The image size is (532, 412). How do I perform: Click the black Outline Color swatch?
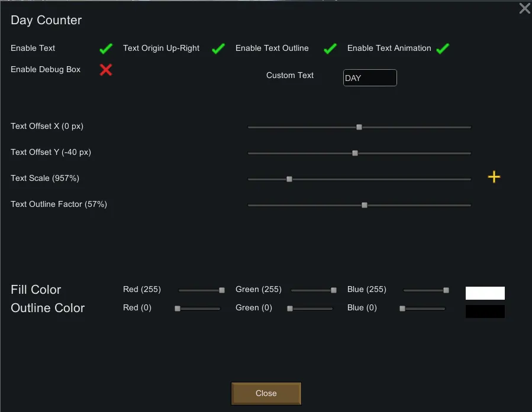pos(485,312)
